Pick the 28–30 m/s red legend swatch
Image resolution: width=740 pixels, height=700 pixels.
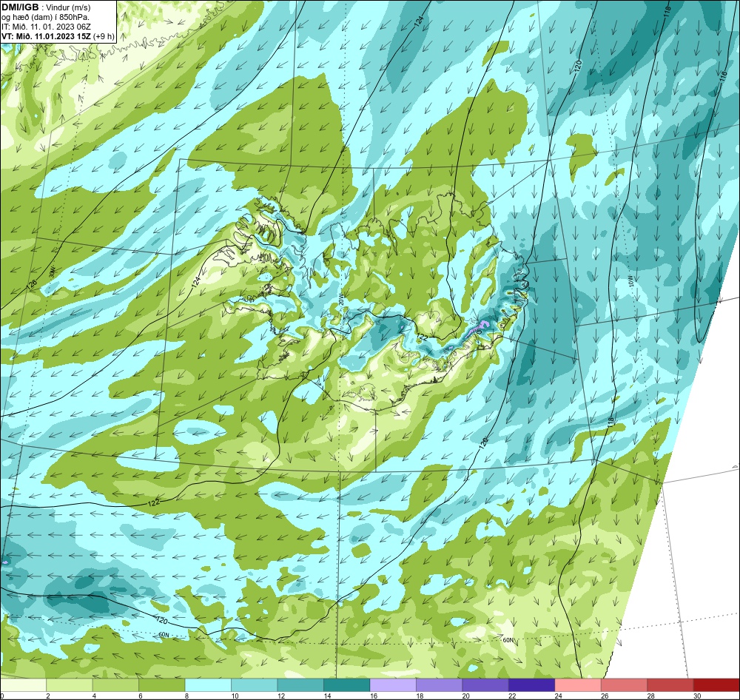point(670,684)
